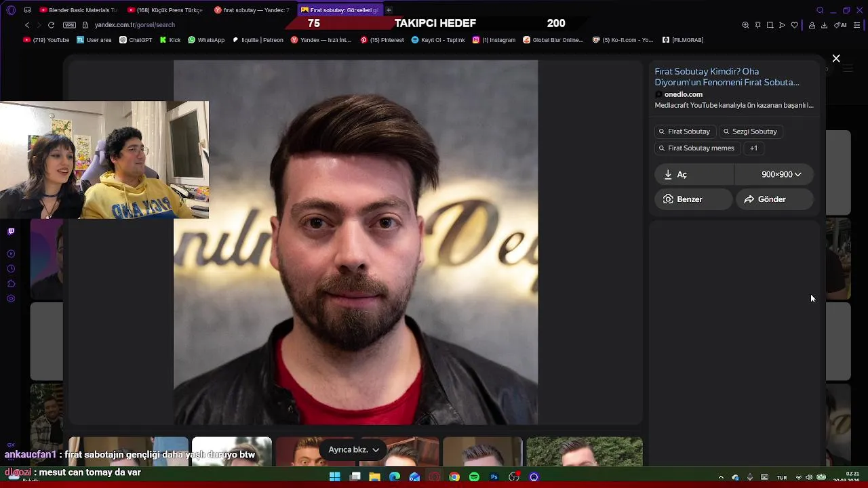Close the image preview overlay
The image size is (868, 488).
836,59
